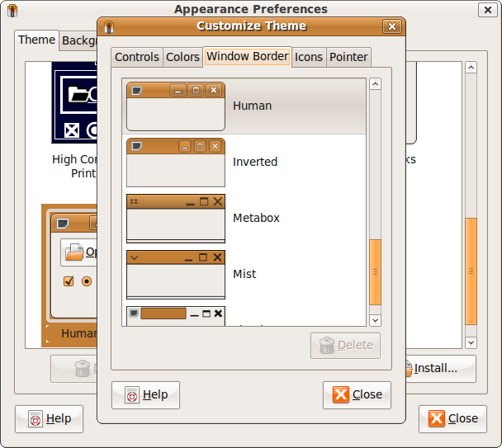Open Help in Appearance Preferences window

[x=49, y=418]
